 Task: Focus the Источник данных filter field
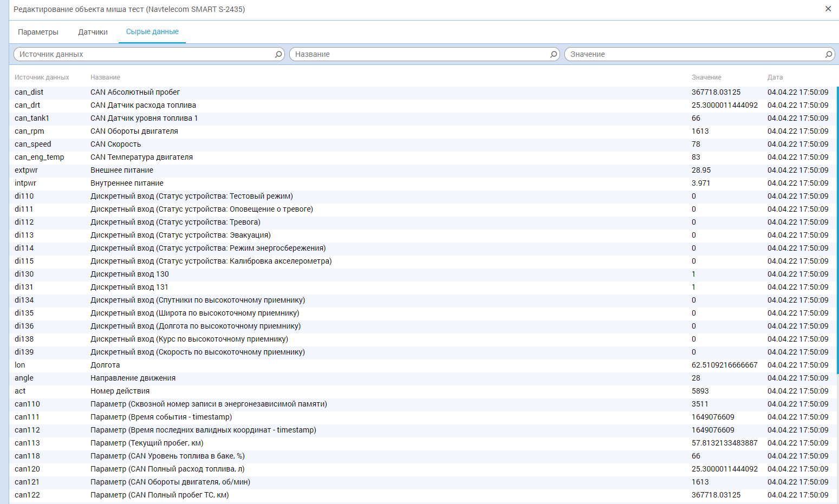144,54
